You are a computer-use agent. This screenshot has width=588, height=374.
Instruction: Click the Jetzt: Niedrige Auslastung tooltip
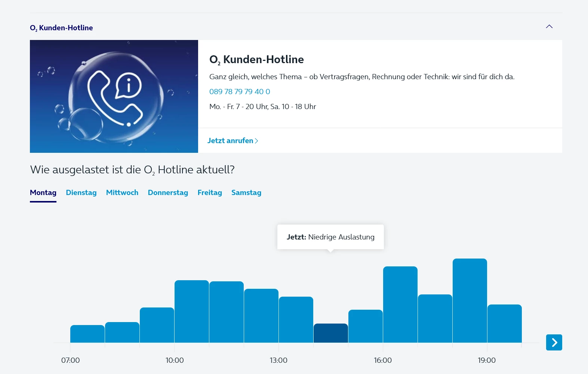[x=330, y=237]
